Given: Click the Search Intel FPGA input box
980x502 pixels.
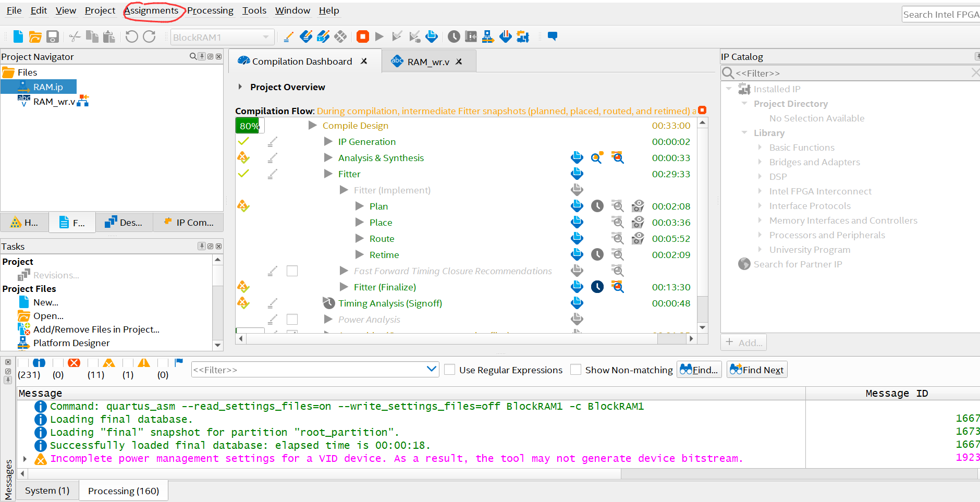Looking at the screenshot, I should click(x=941, y=15).
